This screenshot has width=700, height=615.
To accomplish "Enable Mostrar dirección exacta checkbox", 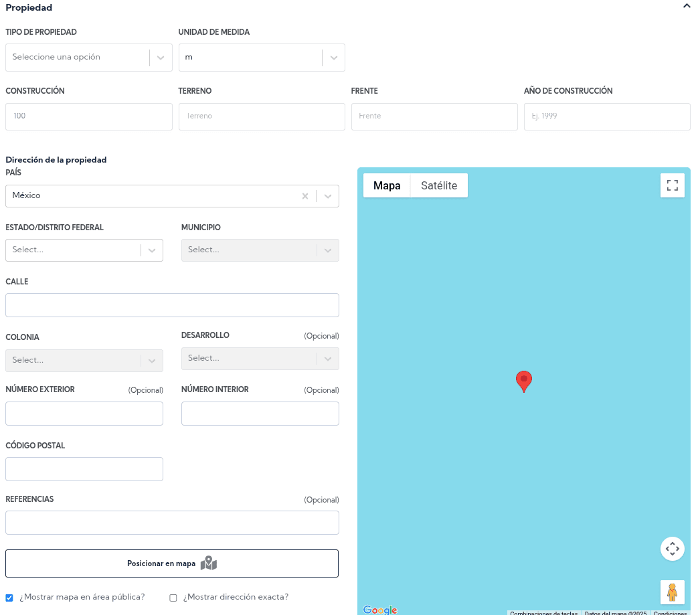I will pyautogui.click(x=173, y=598).
